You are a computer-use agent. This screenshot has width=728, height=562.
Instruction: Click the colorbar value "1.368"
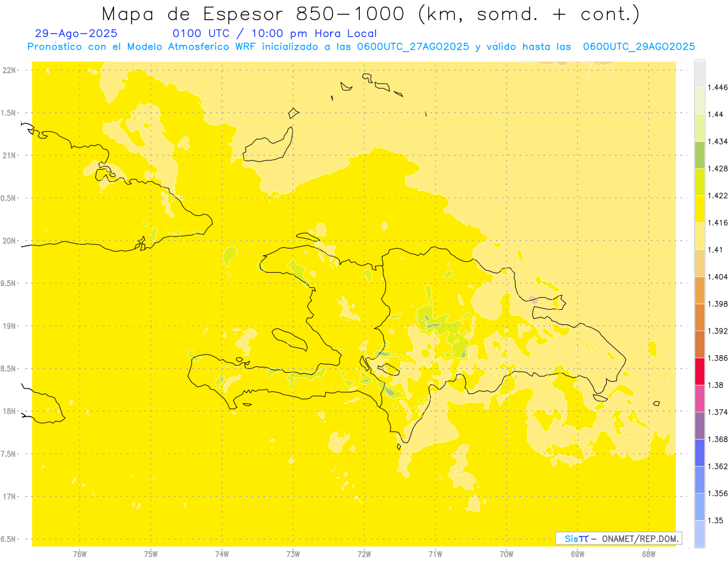[718, 440]
